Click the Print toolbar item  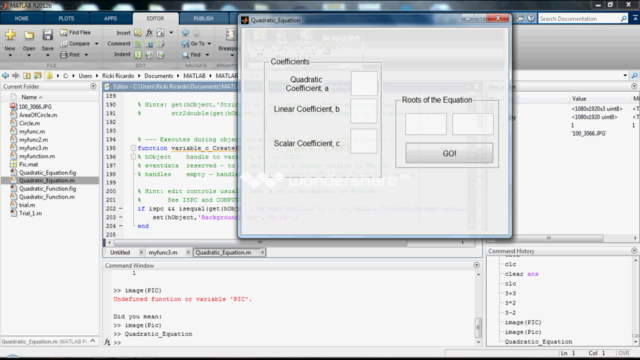coord(70,54)
